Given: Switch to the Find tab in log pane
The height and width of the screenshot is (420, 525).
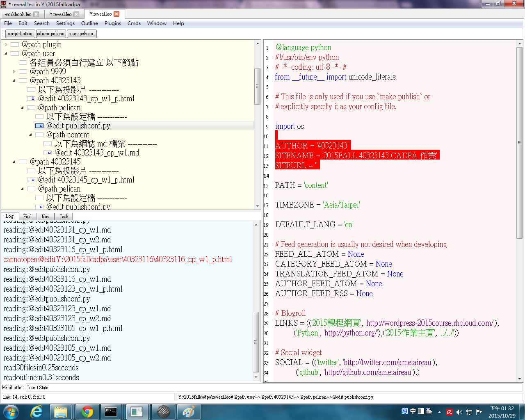Looking at the screenshot, I should pos(27,216).
